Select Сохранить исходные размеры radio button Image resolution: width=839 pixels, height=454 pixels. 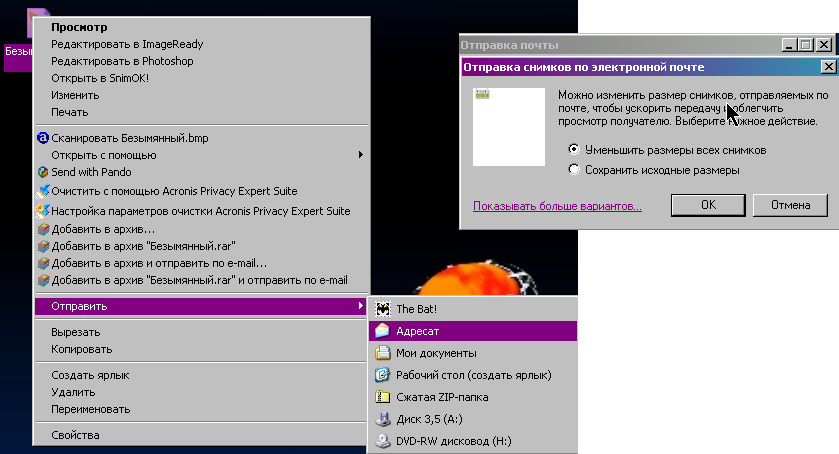click(x=573, y=170)
